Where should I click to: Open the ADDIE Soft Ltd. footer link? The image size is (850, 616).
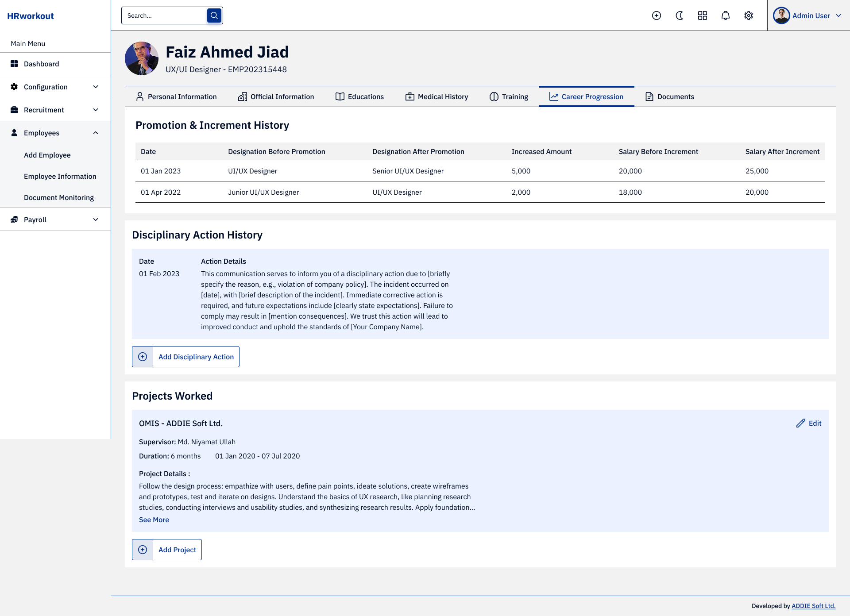(x=813, y=606)
